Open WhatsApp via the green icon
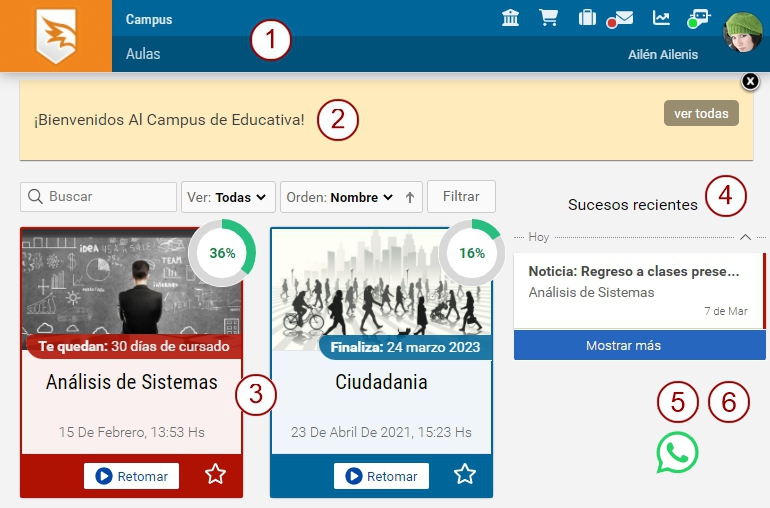Image resolution: width=770 pixels, height=508 pixels. click(677, 452)
